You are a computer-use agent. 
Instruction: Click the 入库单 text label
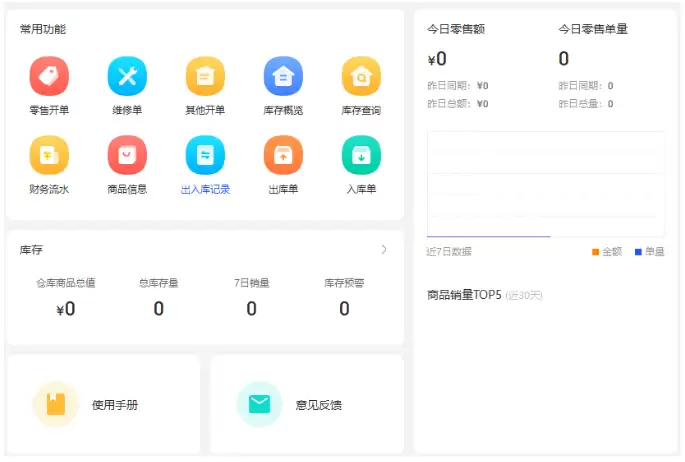[361, 190]
